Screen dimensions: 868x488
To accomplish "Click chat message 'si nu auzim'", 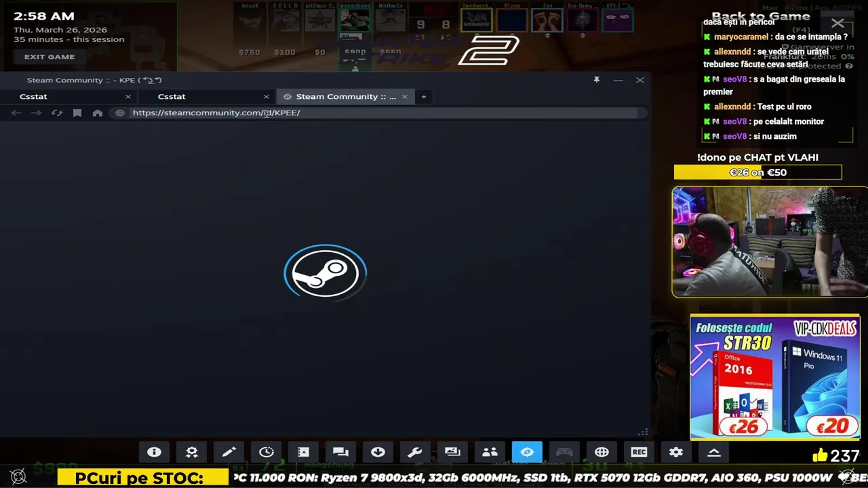I will (x=774, y=136).
